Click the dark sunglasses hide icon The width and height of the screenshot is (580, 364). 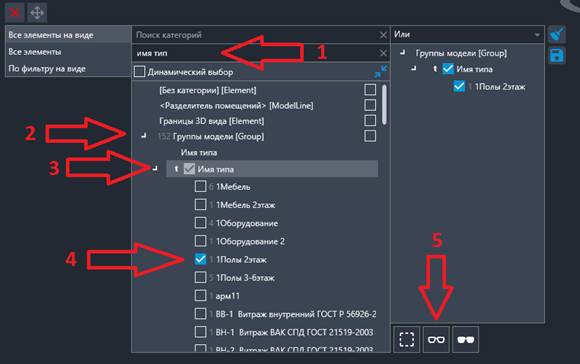point(465,339)
